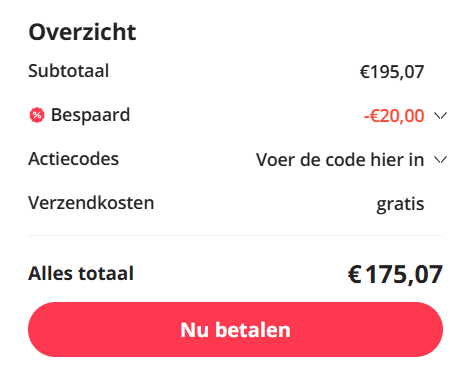Image resolution: width=466 pixels, height=365 pixels.
Task: Click the Overzicht heading
Action: pyautogui.click(x=82, y=32)
